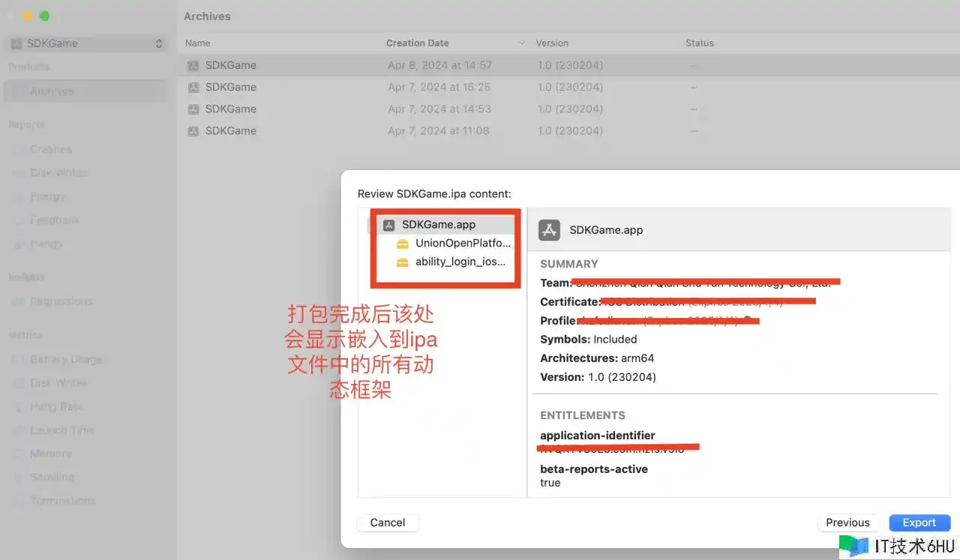Click the Version: 1.0 (230204) summary line
The width and height of the screenshot is (960, 560).
click(x=598, y=377)
